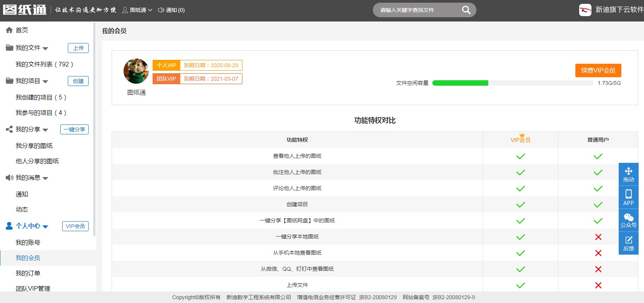Open the 反馈 feedback widget
The width and height of the screenshot is (644, 303).
pyautogui.click(x=629, y=243)
